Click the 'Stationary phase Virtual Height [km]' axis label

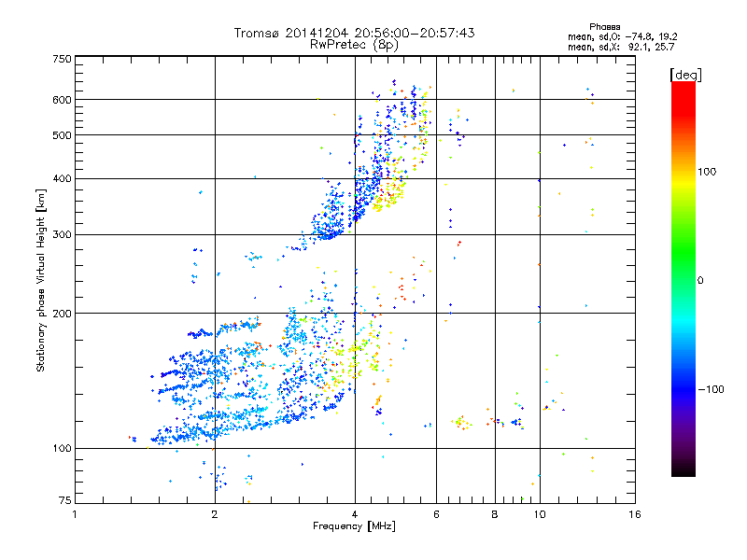pyautogui.click(x=40, y=281)
